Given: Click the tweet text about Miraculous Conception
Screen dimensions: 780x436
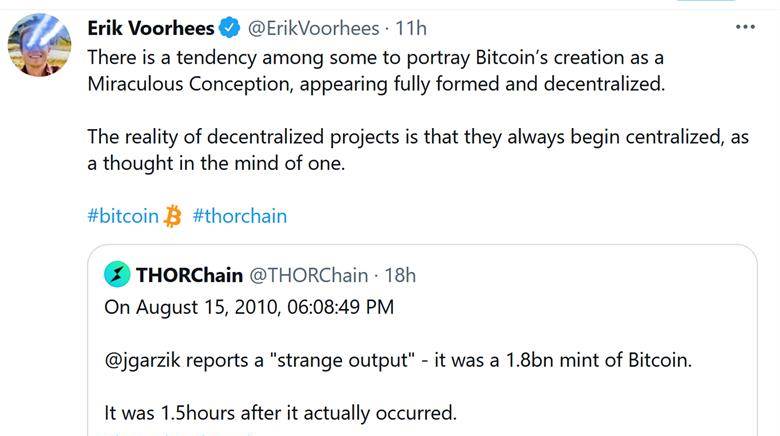Looking at the screenshot, I should click(x=376, y=71).
